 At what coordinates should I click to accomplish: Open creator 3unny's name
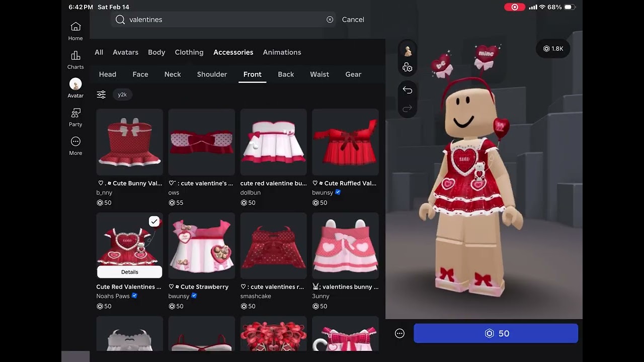tap(321, 296)
